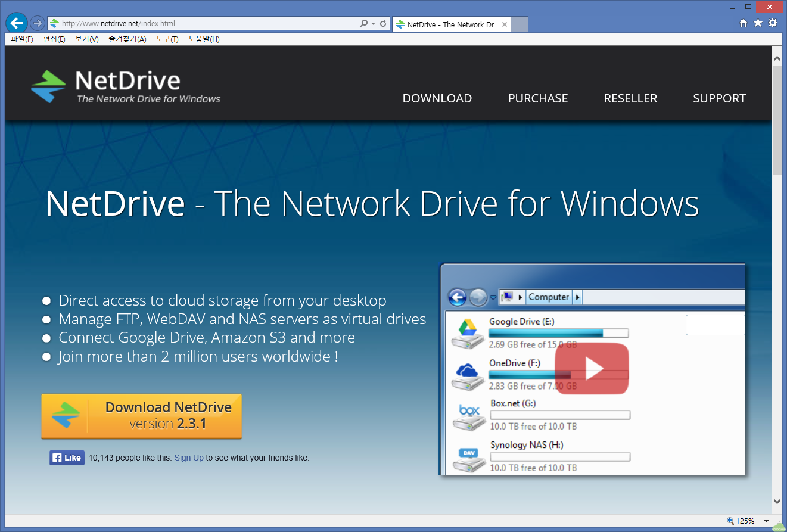Click the NetDrive logo in header

tap(126, 87)
